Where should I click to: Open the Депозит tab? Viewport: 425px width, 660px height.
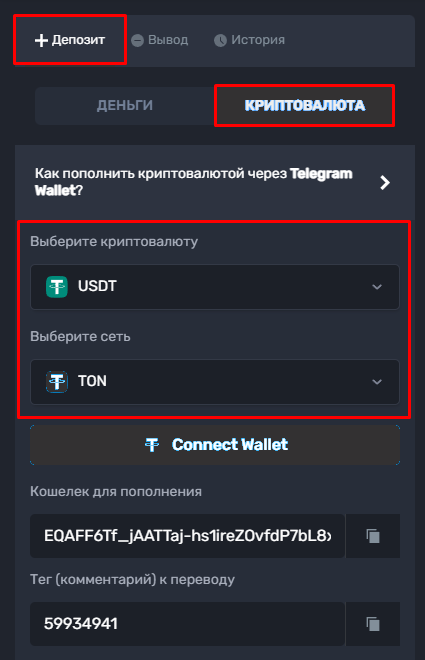pos(70,40)
